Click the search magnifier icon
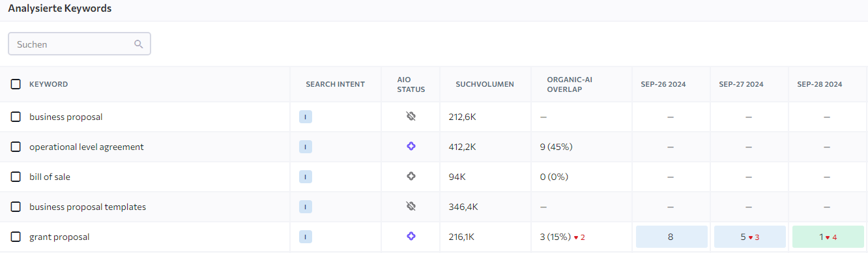Viewport: 868px width, 253px height. pos(138,44)
